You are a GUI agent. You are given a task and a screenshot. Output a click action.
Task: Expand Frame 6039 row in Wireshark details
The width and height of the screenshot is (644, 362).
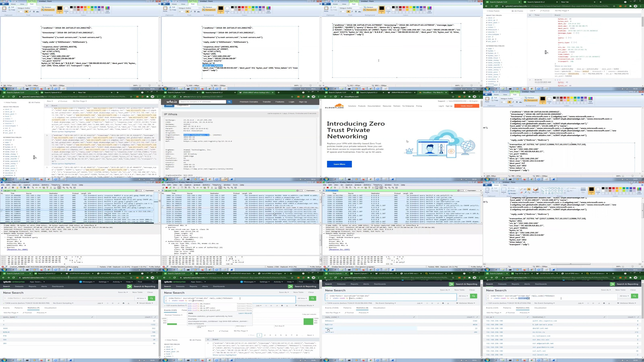[2, 225]
